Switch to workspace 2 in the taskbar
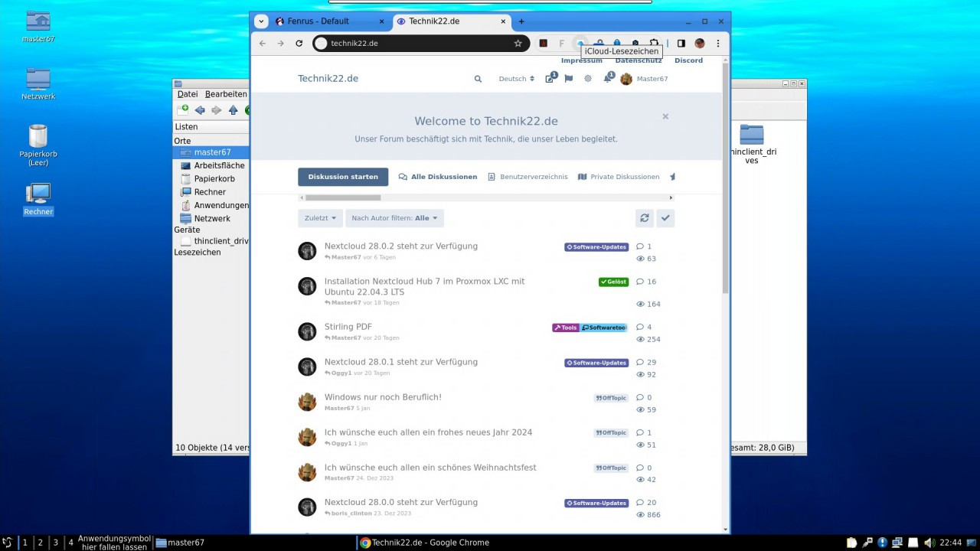This screenshot has height=551, width=980. point(40,543)
